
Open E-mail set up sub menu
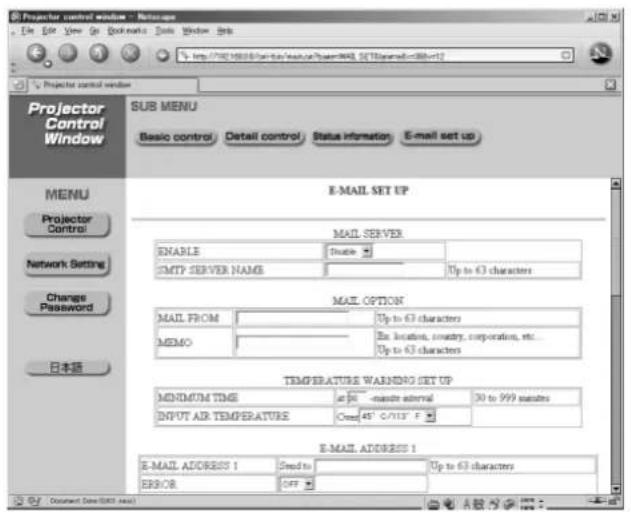440,136
